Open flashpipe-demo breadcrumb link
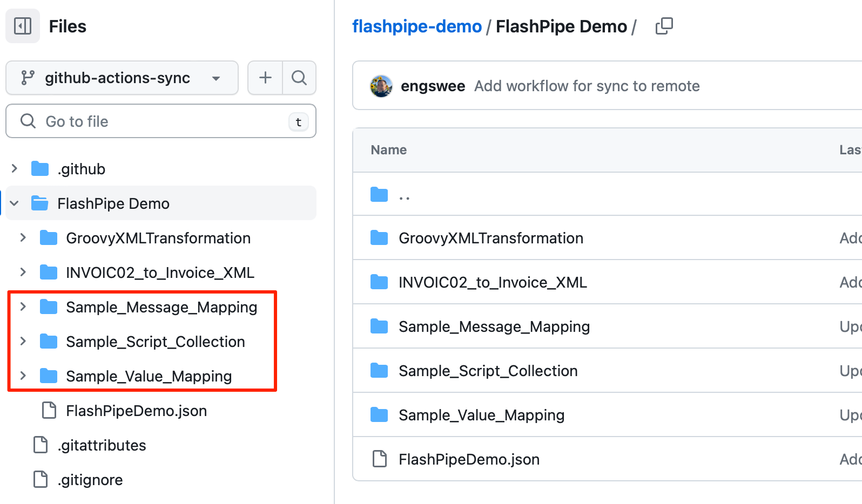This screenshot has height=504, width=862. 417,26
